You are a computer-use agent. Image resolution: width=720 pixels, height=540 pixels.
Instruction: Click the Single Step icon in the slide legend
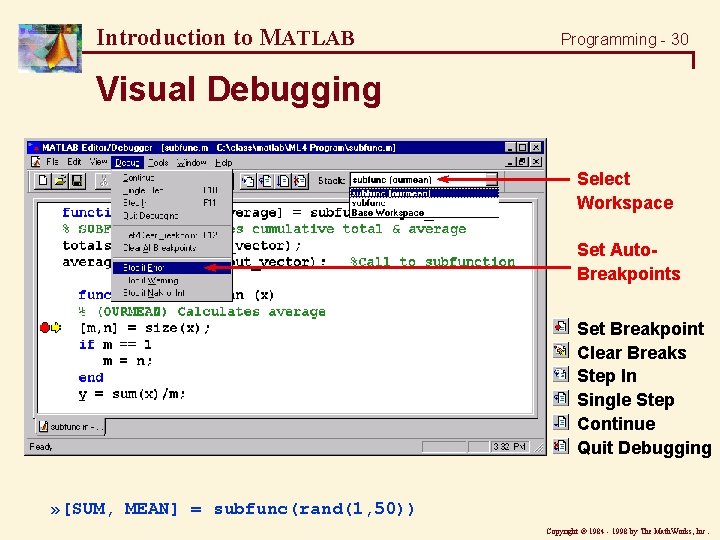pyautogui.click(x=561, y=398)
